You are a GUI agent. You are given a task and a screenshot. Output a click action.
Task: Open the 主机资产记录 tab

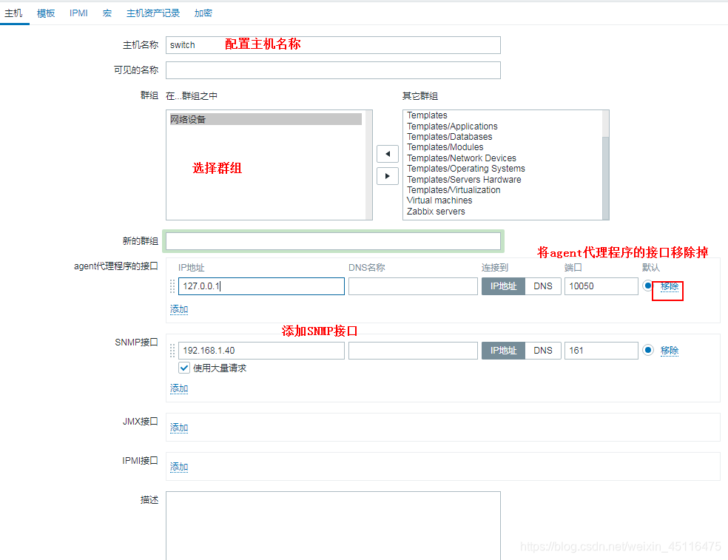pos(153,13)
